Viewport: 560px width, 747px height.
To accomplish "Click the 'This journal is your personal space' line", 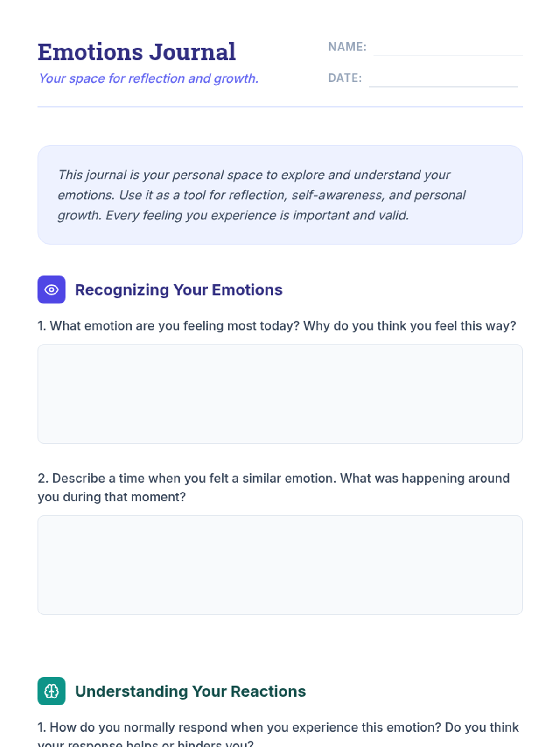I will pyautogui.click(x=254, y=175).
